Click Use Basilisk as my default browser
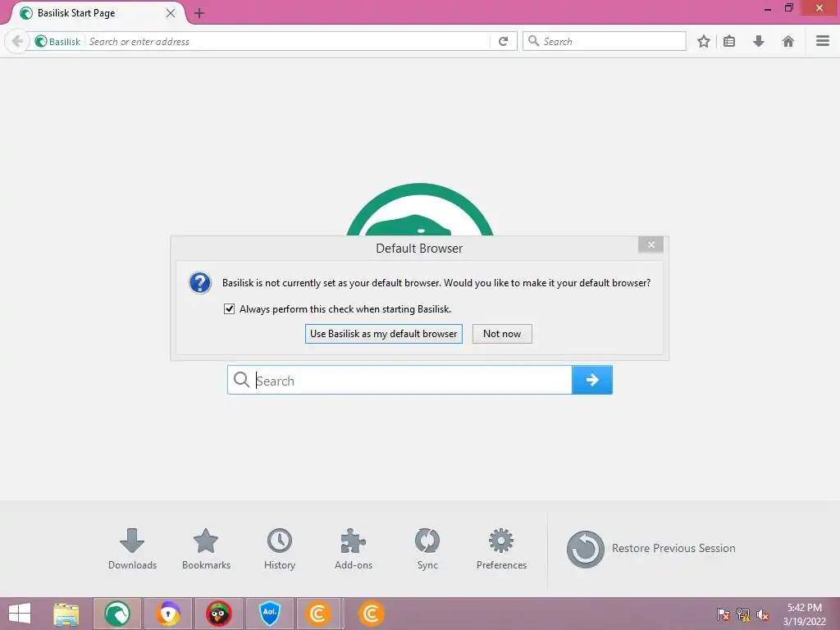 point(384,334)
